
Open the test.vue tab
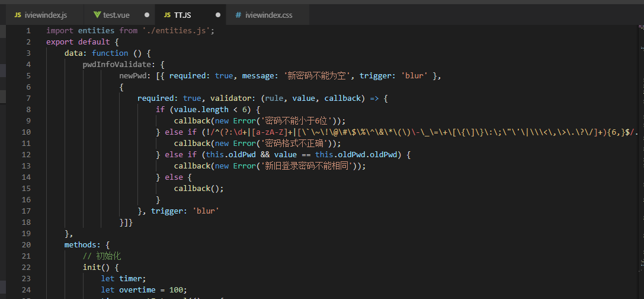pos(119,15)
